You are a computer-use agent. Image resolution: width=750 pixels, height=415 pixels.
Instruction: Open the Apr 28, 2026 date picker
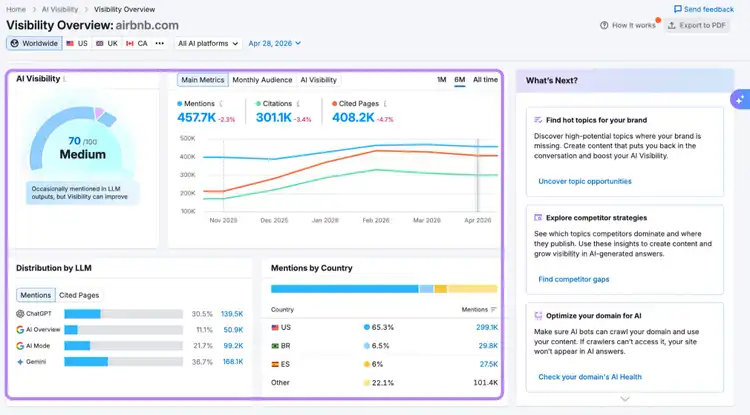pyautogui.click(x=275, y=43)
